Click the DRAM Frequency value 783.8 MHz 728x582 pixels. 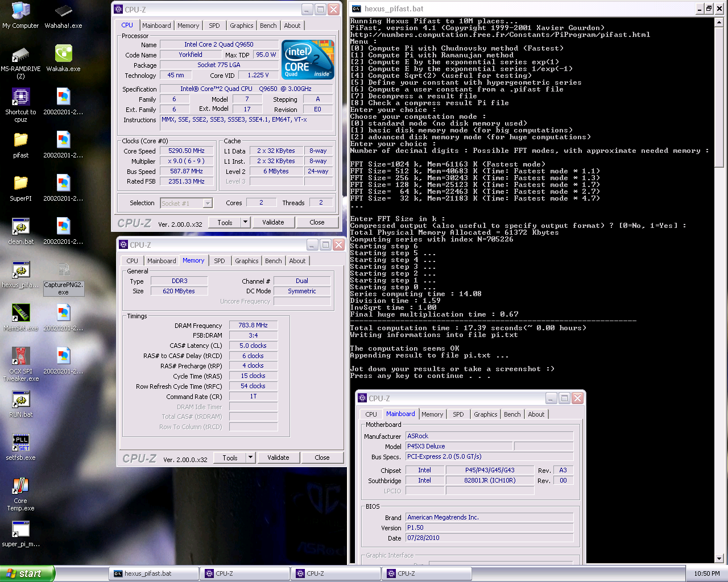click(x=253, y=325)
